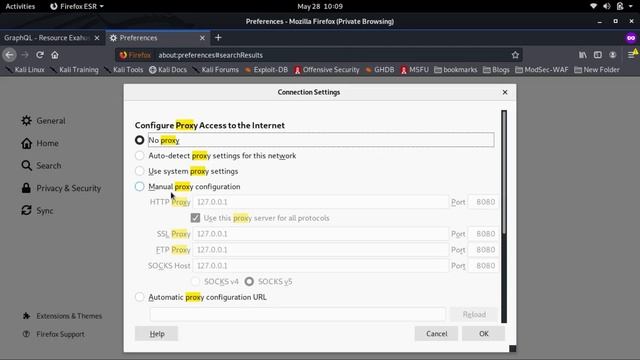Select Manual proxy configuration
The width and height of the screenshot is (640, 360).
pyautogui.click(x=140, y=187)
